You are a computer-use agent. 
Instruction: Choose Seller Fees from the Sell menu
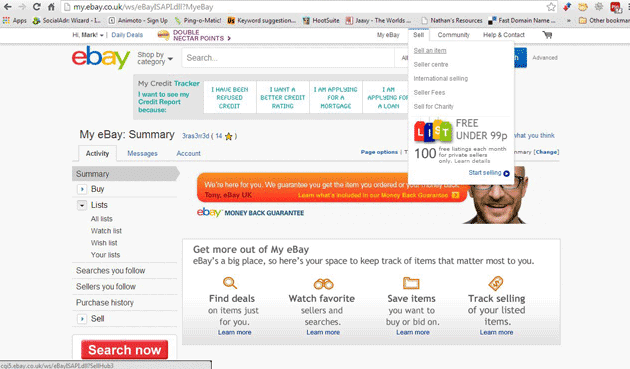(x=429, y=92)
